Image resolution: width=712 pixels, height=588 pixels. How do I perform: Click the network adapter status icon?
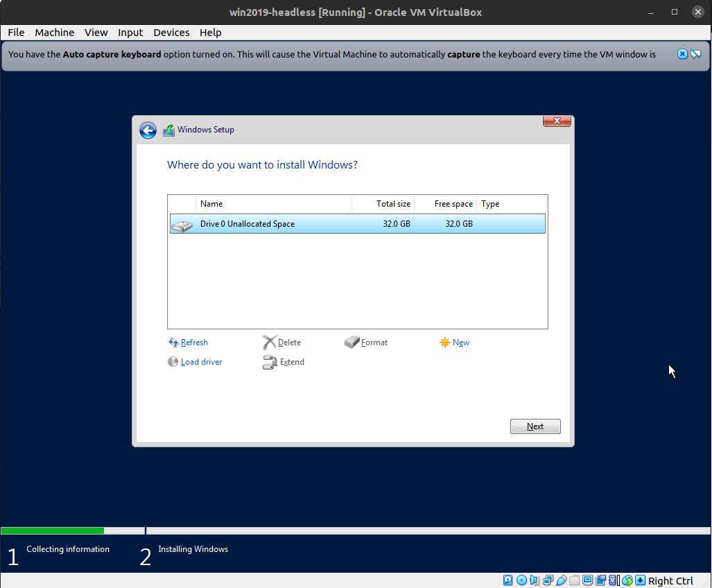coord(548,580)
